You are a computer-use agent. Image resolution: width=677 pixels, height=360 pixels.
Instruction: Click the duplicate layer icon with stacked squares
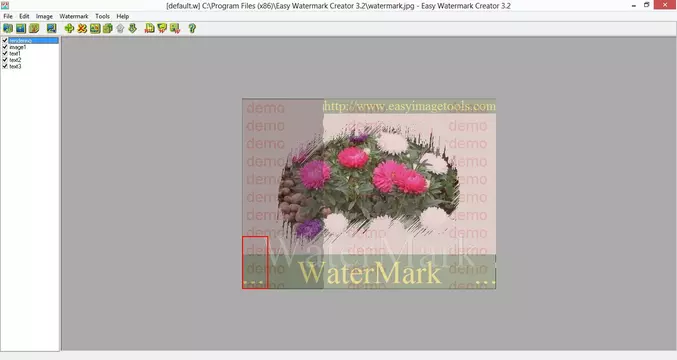click(x=108, y=28)
